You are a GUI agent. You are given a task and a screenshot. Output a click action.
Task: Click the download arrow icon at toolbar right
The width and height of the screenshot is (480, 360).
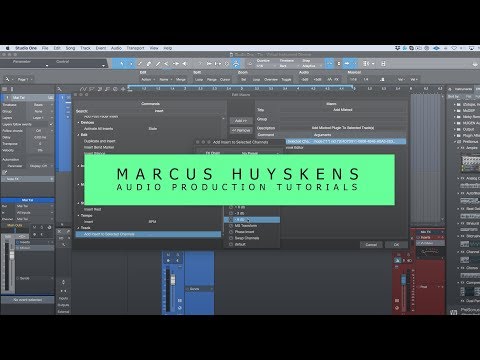coord(475,64)
